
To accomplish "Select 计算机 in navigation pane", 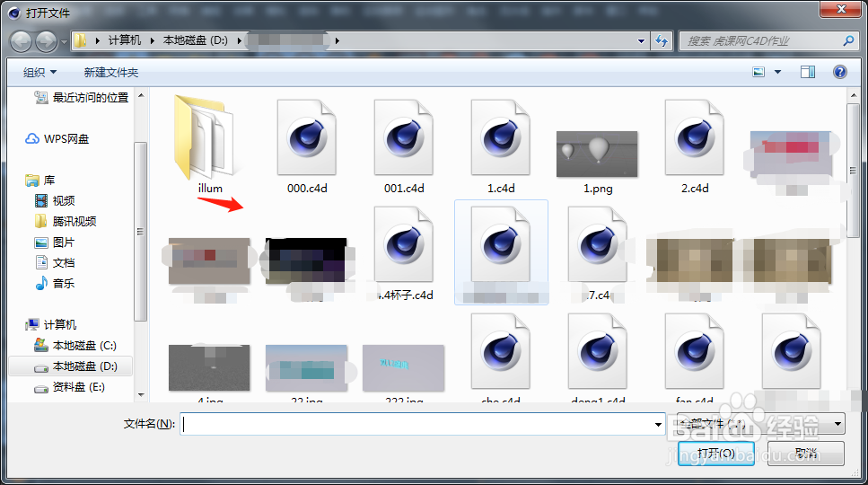I will [51, 325].
